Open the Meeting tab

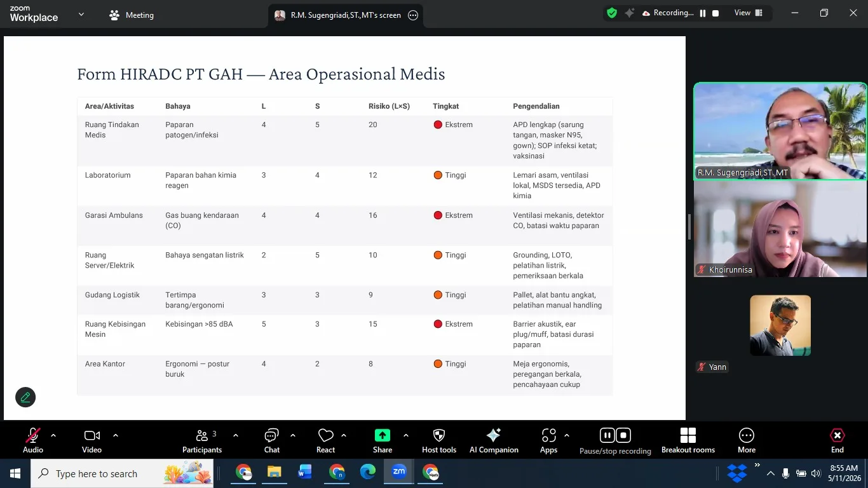click(x=132, y=15)
